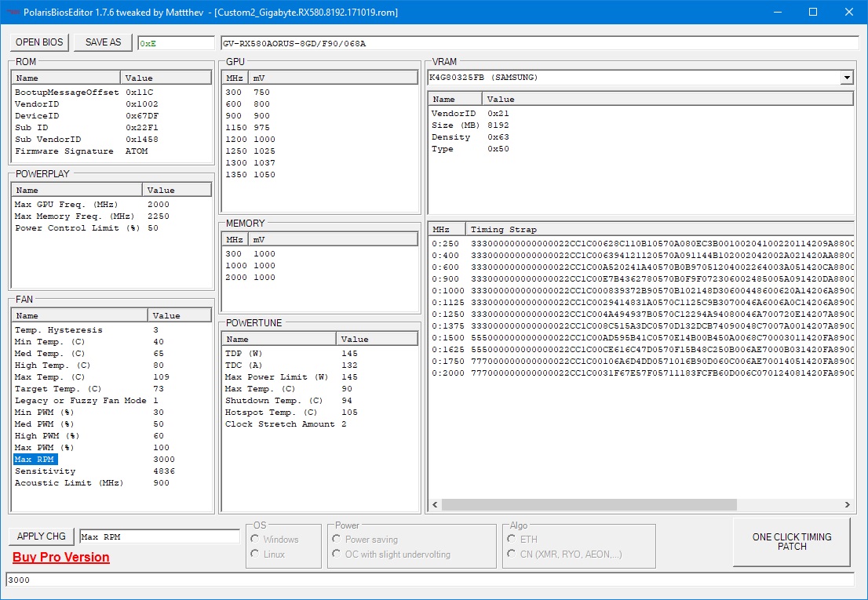Select GPU 300 MHz 750 mV row
Viewport: 868px width, 600px height.
(319, 93)
